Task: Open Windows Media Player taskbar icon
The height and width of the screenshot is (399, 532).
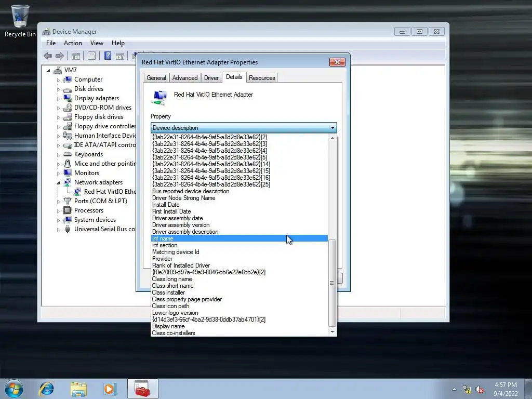Action: pos(110,389)
